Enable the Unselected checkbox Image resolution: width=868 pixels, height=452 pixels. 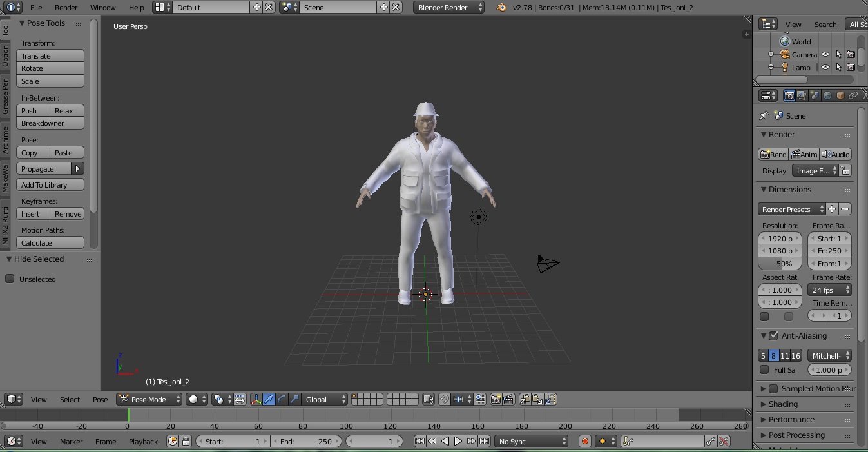click(x=10, y=279)
